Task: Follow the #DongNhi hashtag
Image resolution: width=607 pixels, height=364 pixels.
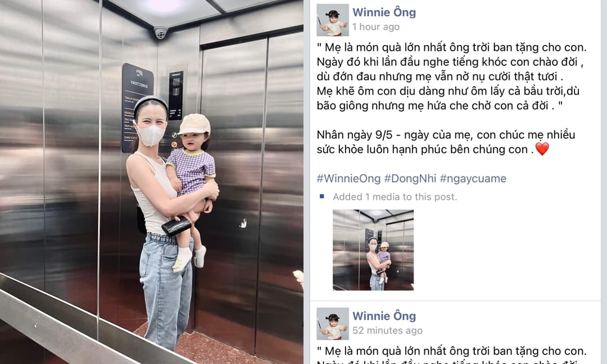Action: [x=410, y=178]
